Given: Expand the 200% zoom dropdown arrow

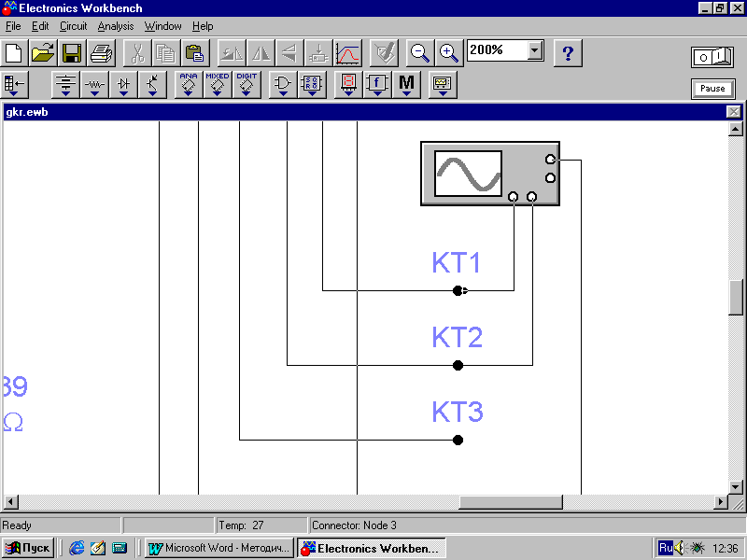Looking at the screenshot, I should click(535, 50).
